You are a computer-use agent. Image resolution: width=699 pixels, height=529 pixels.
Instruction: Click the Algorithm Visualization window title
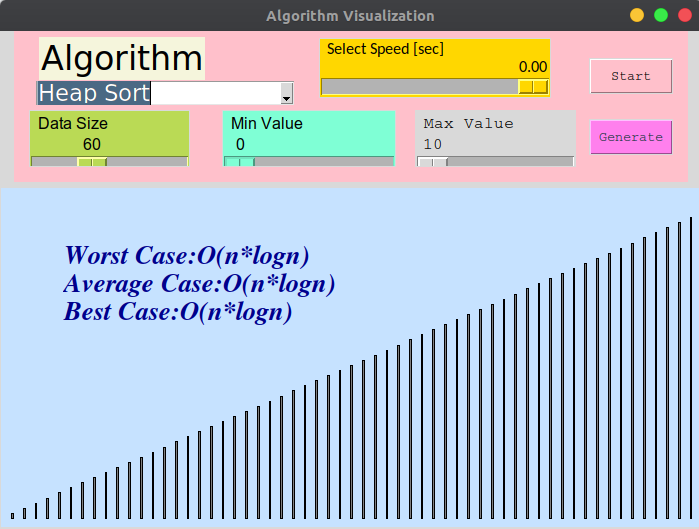click(350, 16)
